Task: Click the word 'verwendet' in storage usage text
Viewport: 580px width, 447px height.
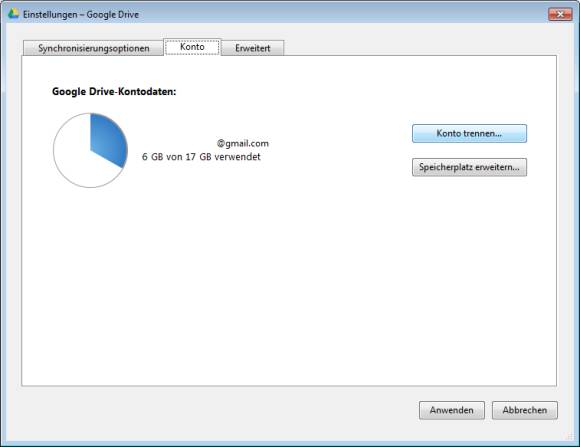Action: pos(237,157)
